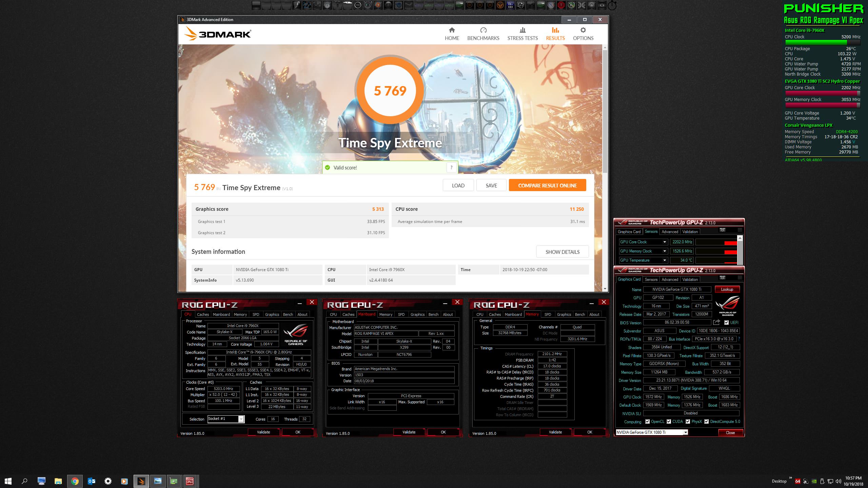Viewport: 868px width, 488px height.
Task: Open File Explorer from the taskbar
Action: pyautogui.click(x=58, y=481)
